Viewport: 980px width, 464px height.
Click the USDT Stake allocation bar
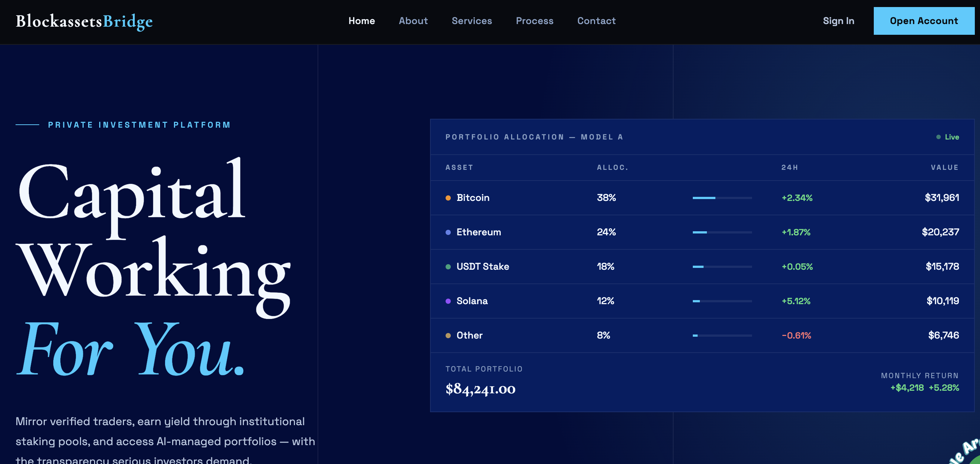722,267
